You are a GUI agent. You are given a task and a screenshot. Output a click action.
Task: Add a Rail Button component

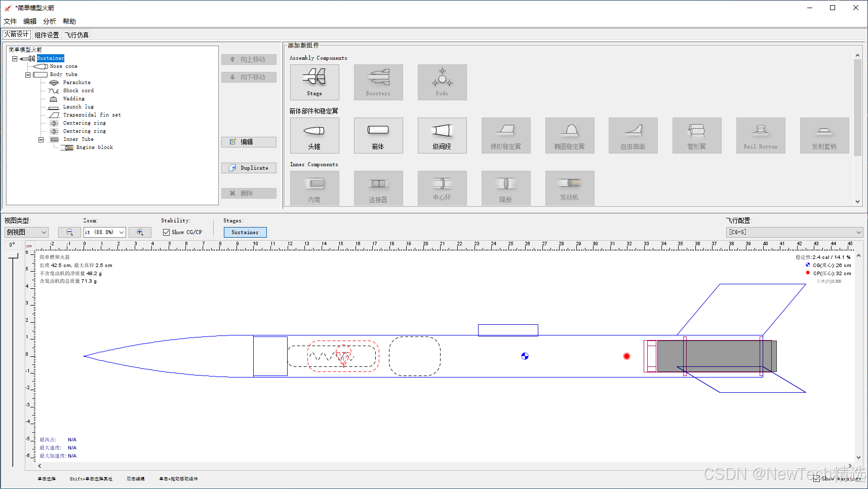tap(761, 135)
